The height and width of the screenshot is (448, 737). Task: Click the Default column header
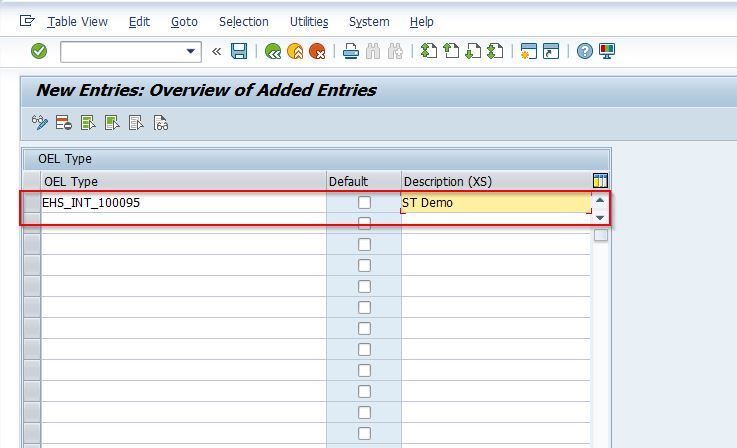pyautogui.click(x=364, y=181)
